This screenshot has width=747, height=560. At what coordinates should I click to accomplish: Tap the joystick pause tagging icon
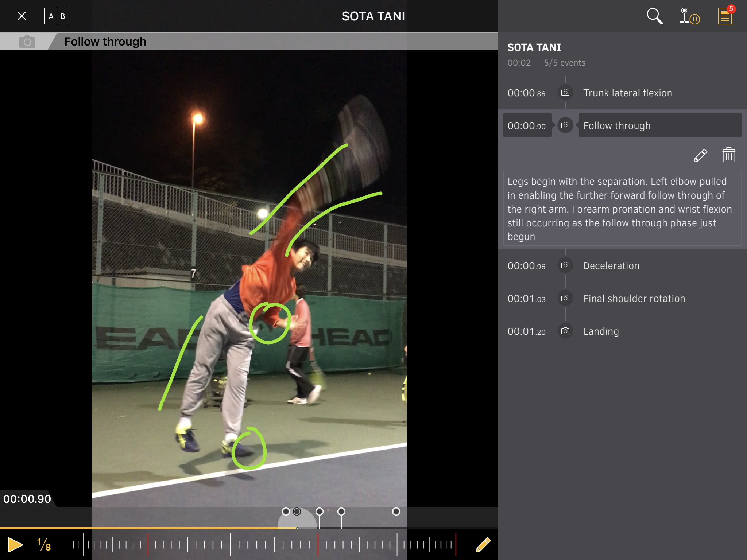click(689, 16)
